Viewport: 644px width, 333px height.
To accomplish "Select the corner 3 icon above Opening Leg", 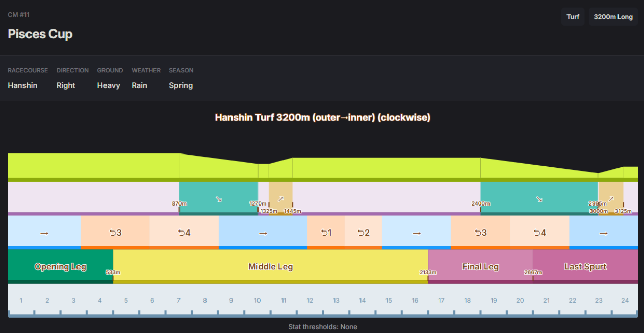I will pos(115,233).
